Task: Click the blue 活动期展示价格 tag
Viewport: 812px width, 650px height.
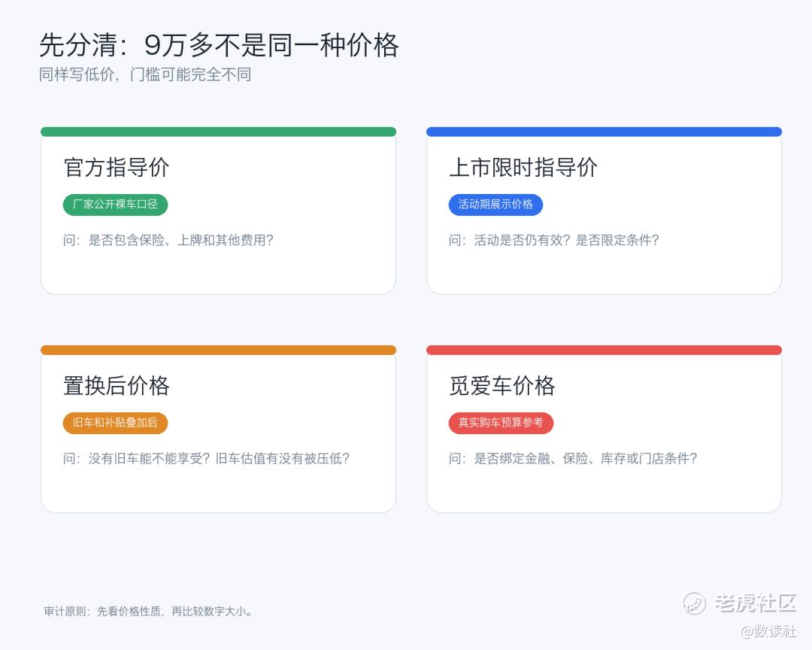Action: tap(495, 204)
